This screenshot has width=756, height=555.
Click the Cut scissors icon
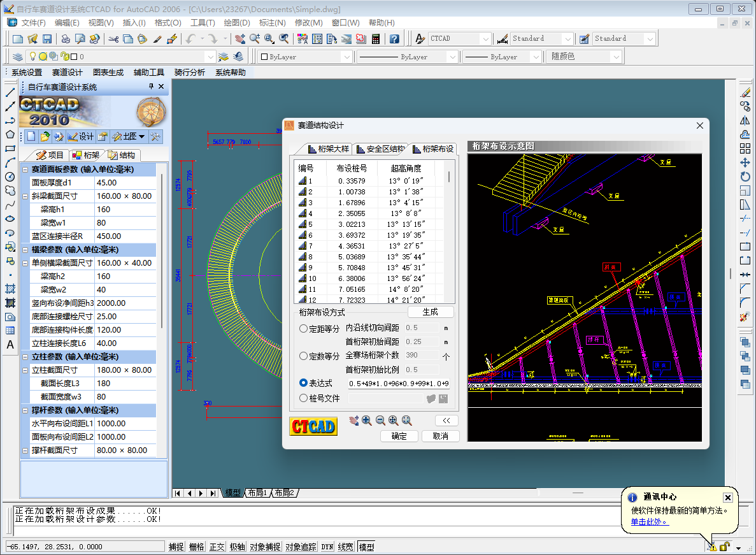pos(114,39)
